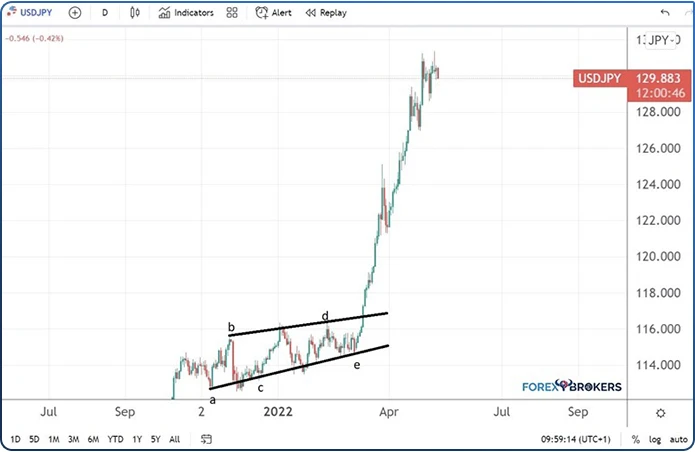This screenshot has height=452, width=695.
Task: Open the D timeframe interval dropdown
Action: point(104,13)
